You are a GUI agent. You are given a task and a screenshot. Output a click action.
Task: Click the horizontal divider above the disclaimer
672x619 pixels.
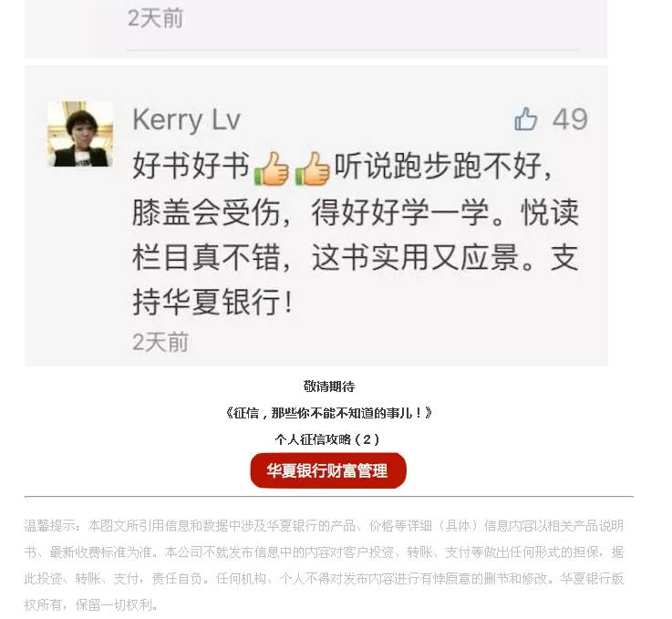point(329,497)
